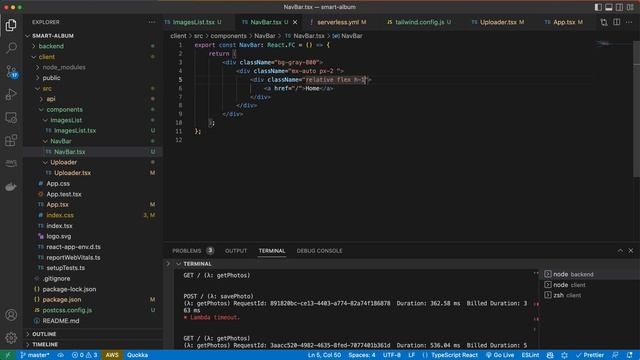Switch to Uploader.tsx tab
The height and width of the screenshot is (360, 640).
click(x=498, y=22)
